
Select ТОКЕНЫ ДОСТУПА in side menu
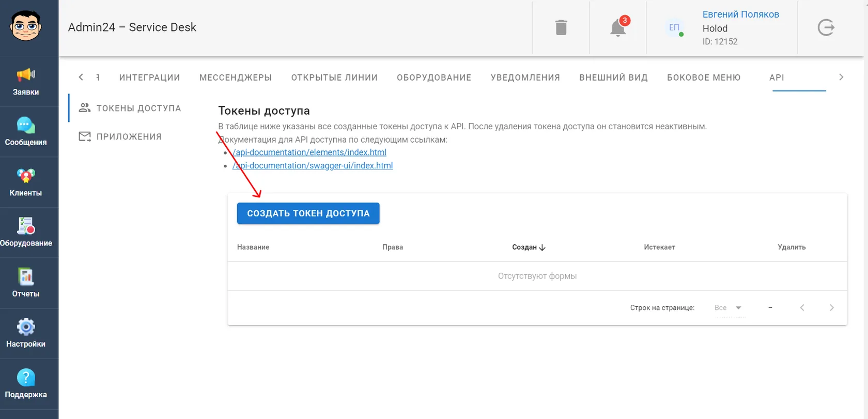pos(130,108)
